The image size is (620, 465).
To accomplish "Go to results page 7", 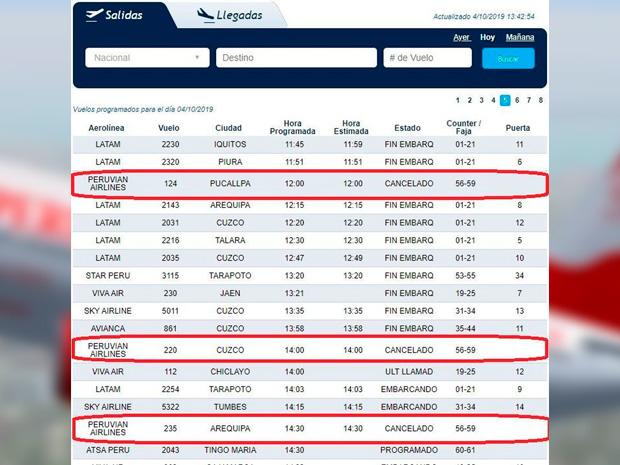I will pos(529,100).
